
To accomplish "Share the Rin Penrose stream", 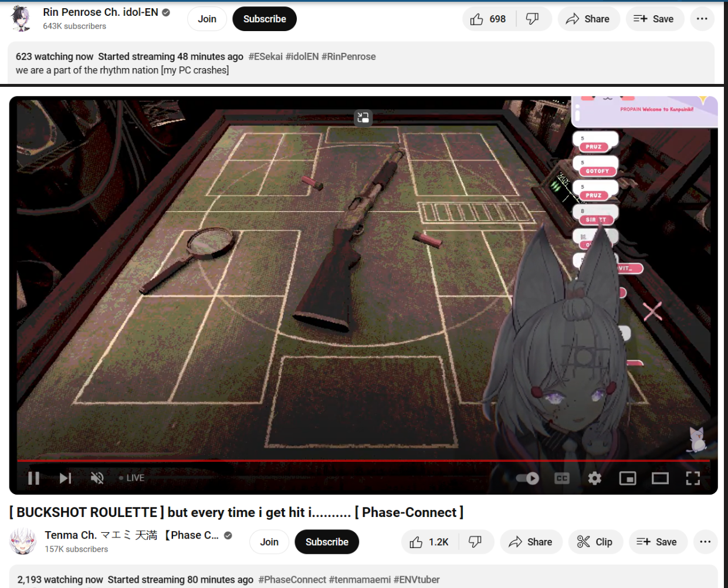I will [588, 19].
